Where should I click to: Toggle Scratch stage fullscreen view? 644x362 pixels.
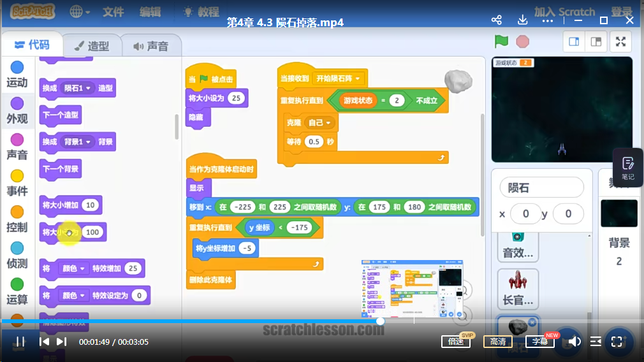coord(620,42)
